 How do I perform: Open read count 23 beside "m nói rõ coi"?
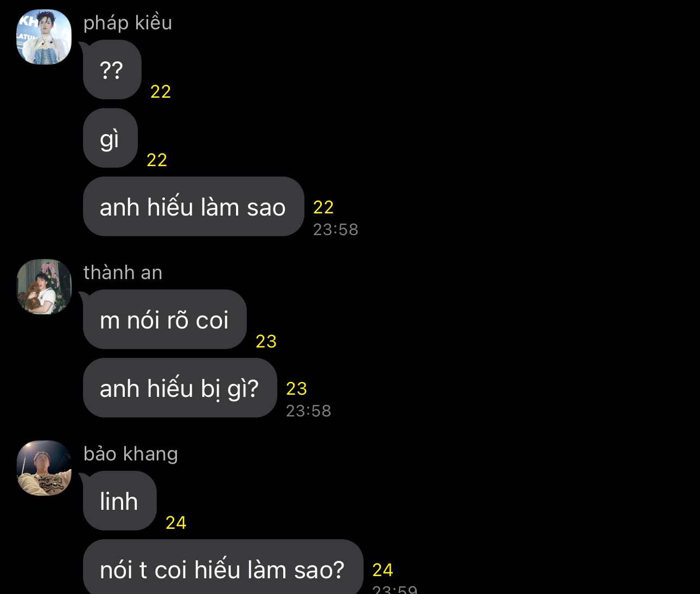tap(266, 342)
